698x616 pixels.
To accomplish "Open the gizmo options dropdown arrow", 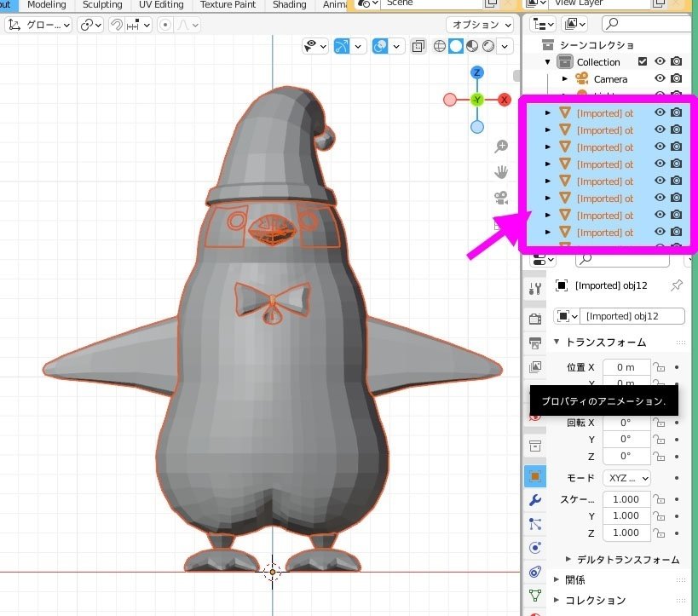I will tap(358, 46).
